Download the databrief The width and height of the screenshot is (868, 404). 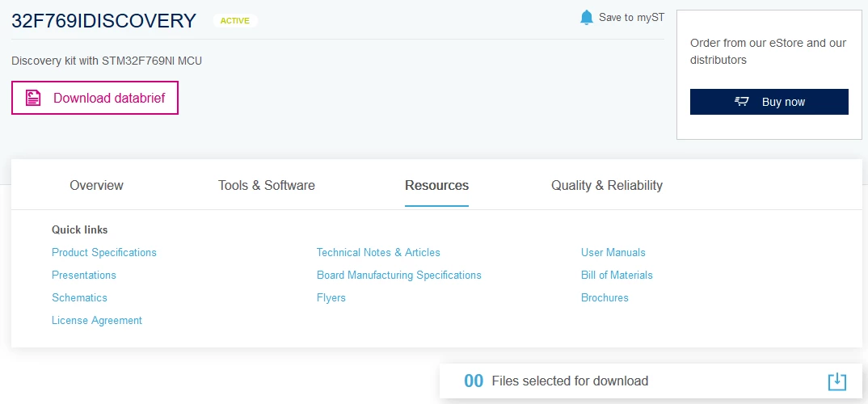(x=95, y=98)
